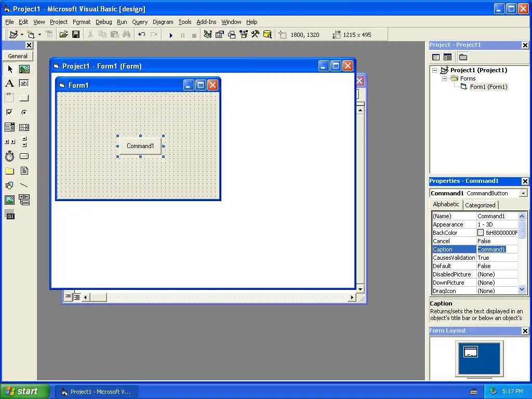The width and height of the screenshot is (532, 399).
Task: Toggle Folders in Project Explorer
Action: [463, 57]
